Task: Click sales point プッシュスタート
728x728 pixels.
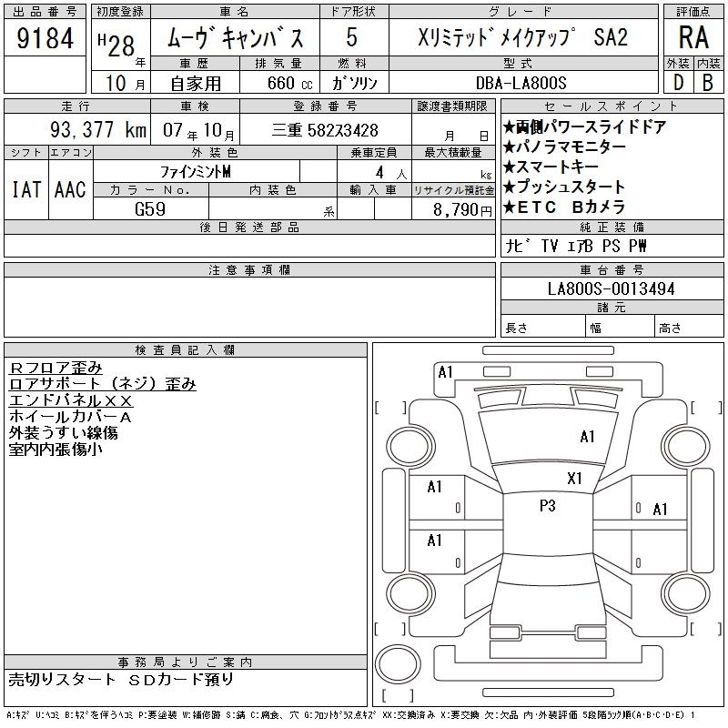Action: [x=564, y=187]
